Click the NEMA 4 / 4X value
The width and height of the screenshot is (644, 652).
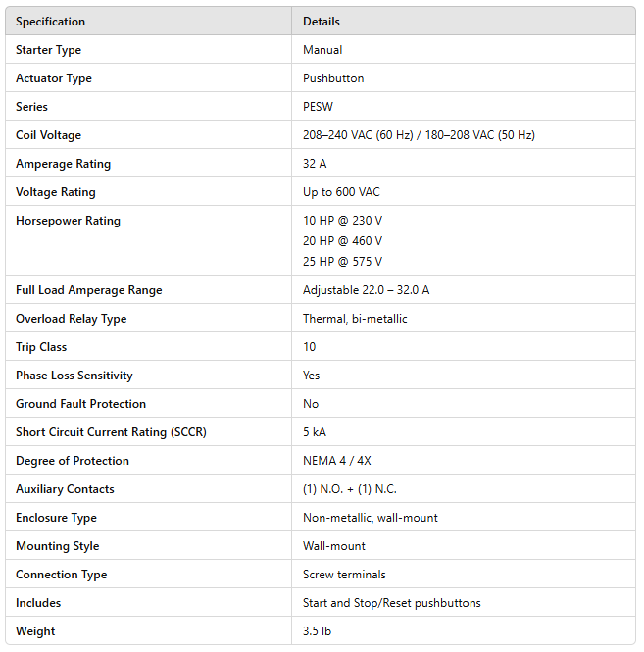(x=339, y=461)
